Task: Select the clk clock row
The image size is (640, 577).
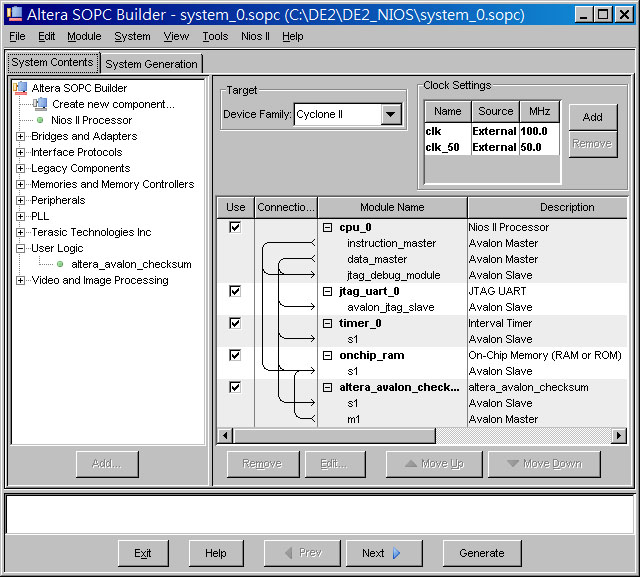Action: (492, 131)
